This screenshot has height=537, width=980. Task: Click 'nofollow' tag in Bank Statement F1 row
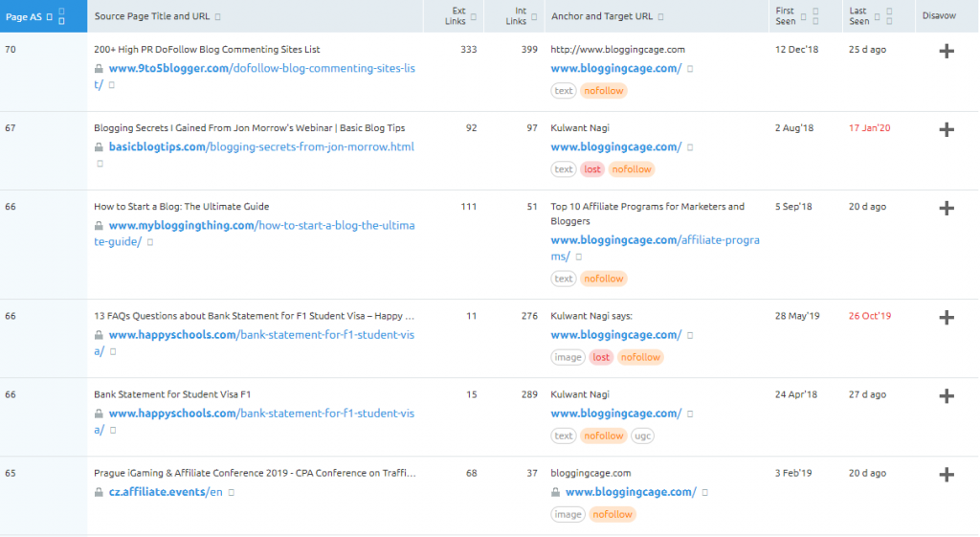point(604,436)
